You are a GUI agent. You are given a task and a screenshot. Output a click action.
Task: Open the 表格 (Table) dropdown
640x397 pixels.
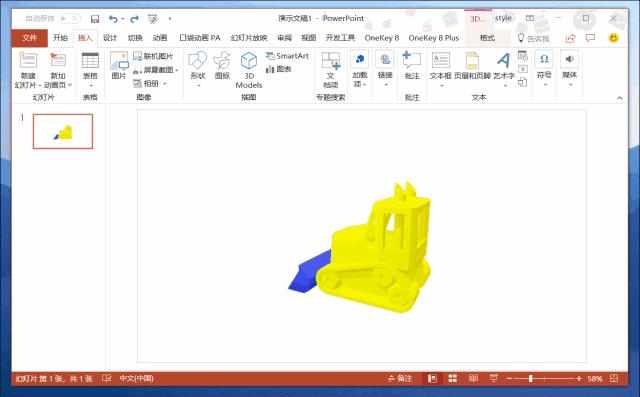[x=90, y=70]
